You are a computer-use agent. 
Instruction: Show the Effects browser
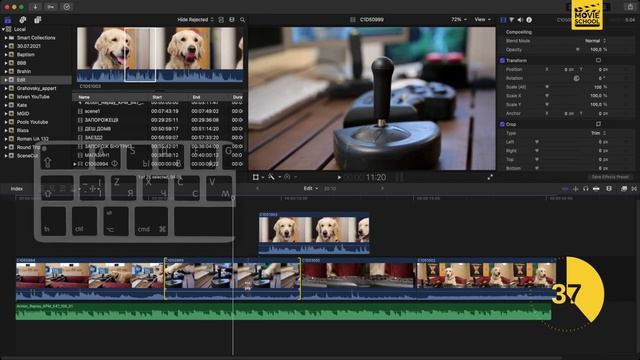pyautogui.click(x=624, y=189)
